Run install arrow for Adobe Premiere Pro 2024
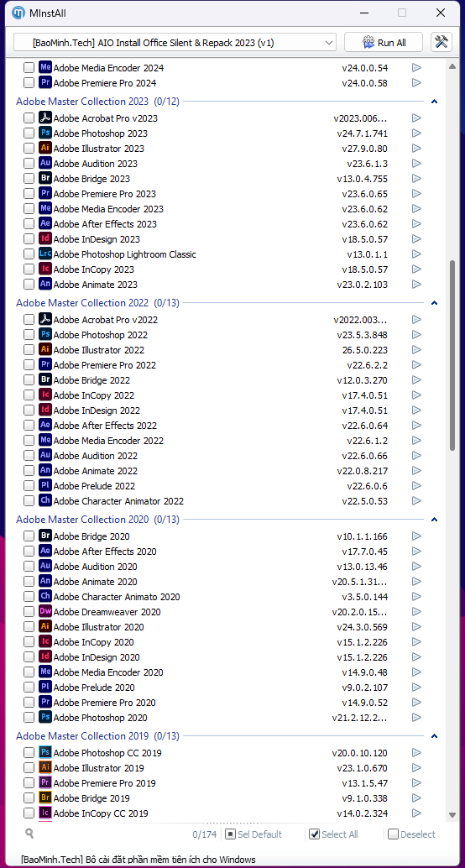Screen dimensions: 465x868 point(417,83)
